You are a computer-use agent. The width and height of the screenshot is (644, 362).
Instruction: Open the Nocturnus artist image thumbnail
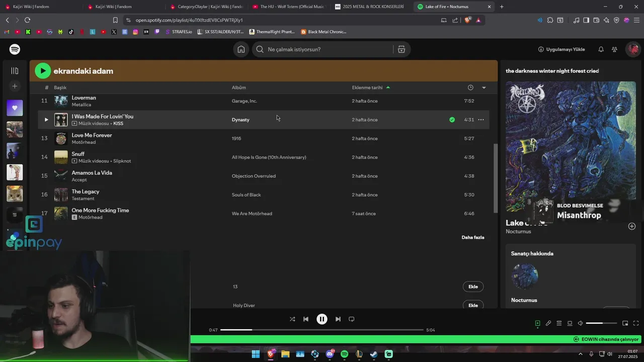click(x=525, y=276)
